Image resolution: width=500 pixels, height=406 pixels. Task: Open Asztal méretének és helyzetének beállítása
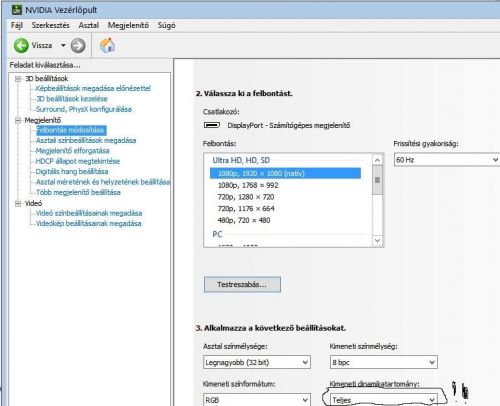click(x=103, y=182)
